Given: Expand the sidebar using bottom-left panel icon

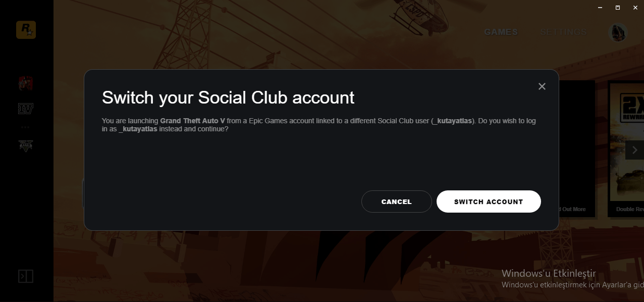Looking at the screenshot, I should click(26, 276).
